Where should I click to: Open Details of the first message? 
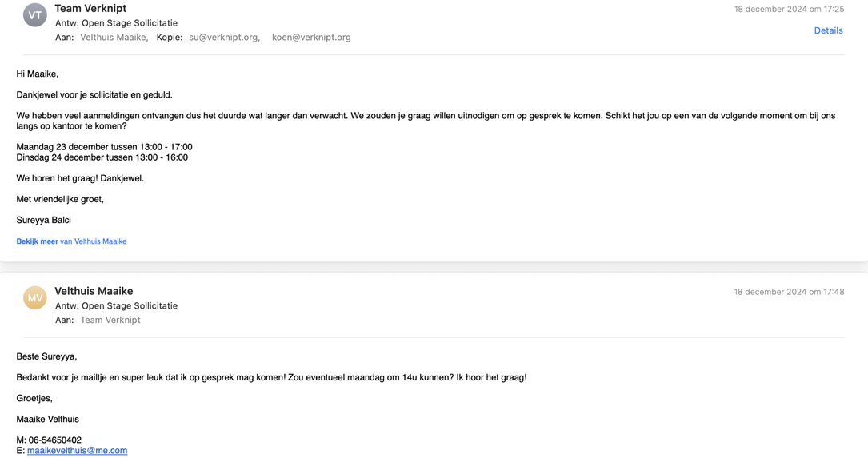coord(828,30)
